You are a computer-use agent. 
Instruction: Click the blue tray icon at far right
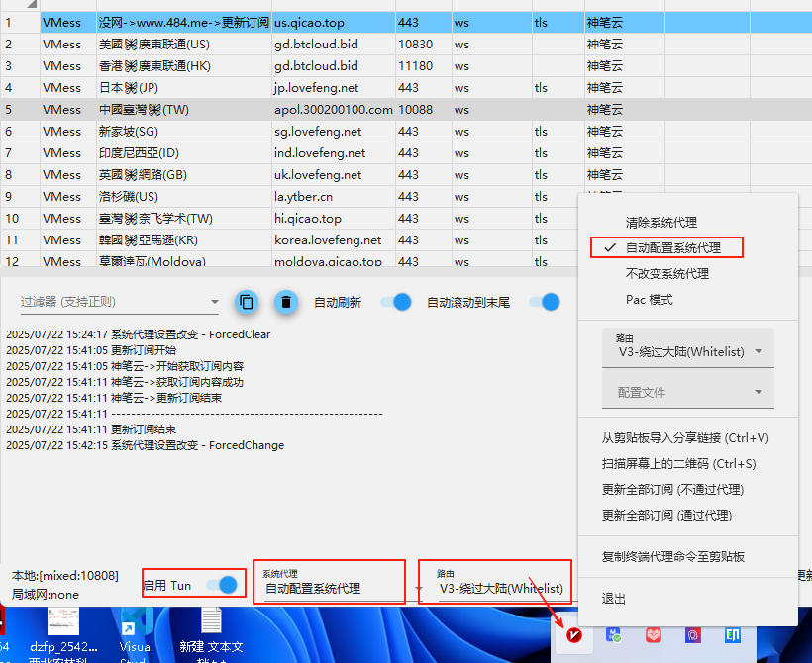732,634
